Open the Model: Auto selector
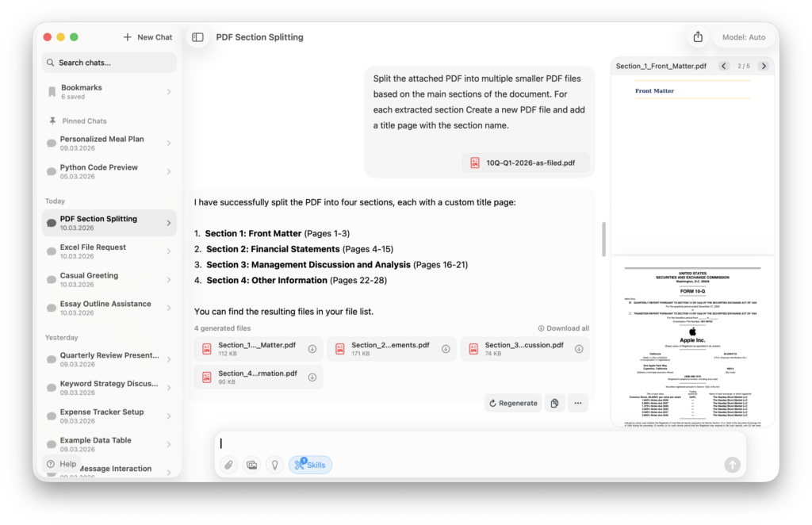Viewport: 812px width, 525px height. (x=745, y=37)
